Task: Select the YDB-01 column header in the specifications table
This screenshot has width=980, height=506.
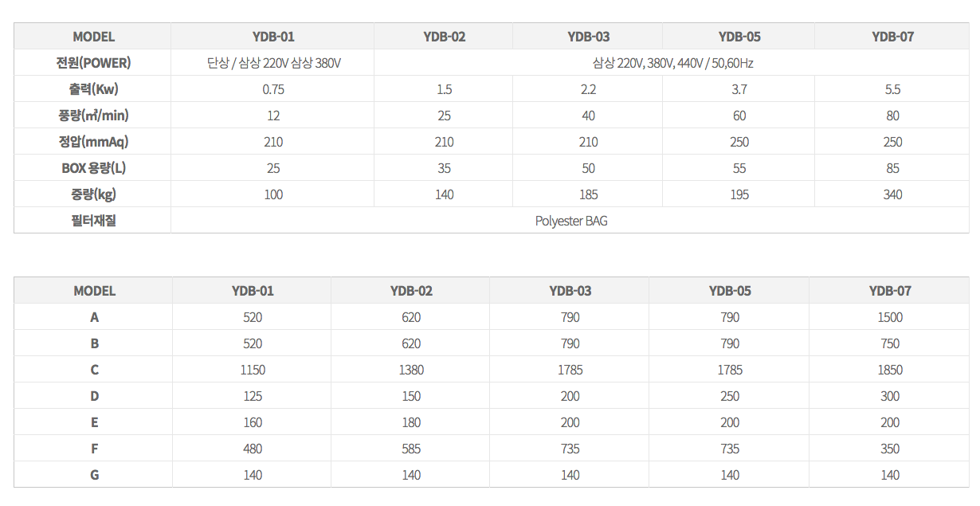Action: [272, 37]
